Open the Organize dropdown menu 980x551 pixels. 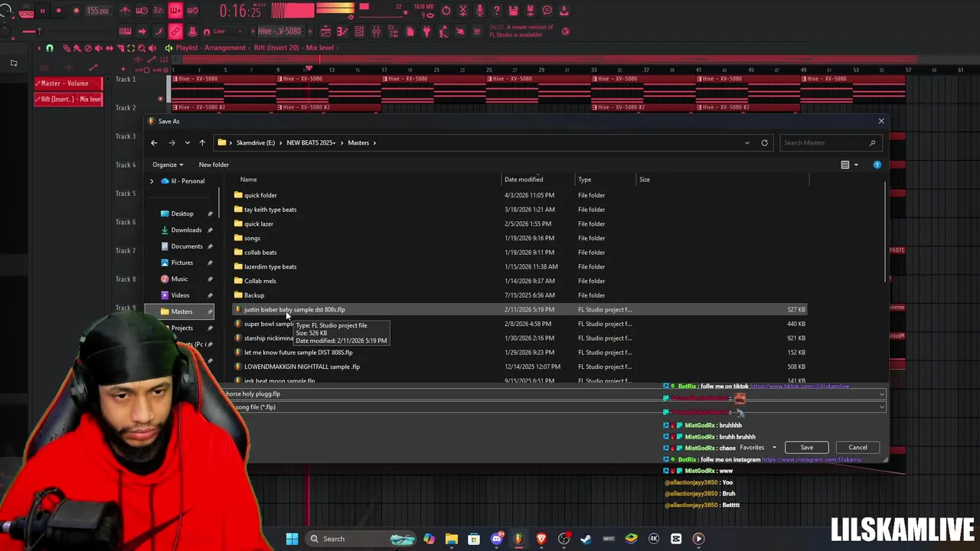click(168, 165)
